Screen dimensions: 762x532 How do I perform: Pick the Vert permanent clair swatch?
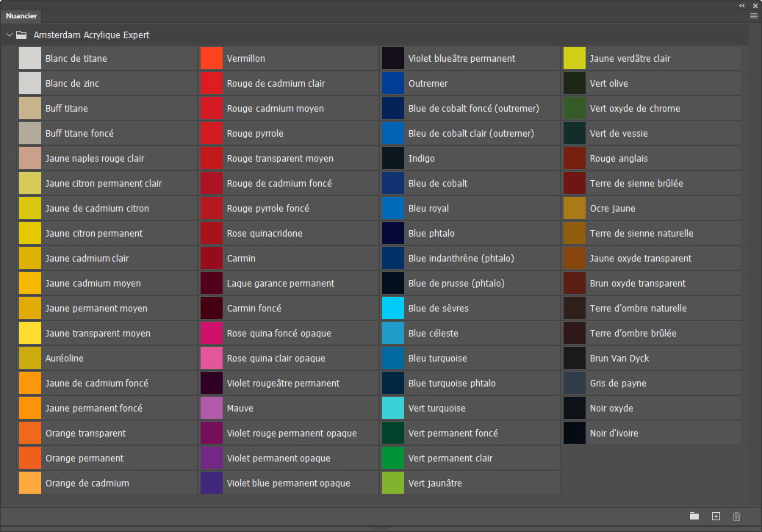[393, 458]
